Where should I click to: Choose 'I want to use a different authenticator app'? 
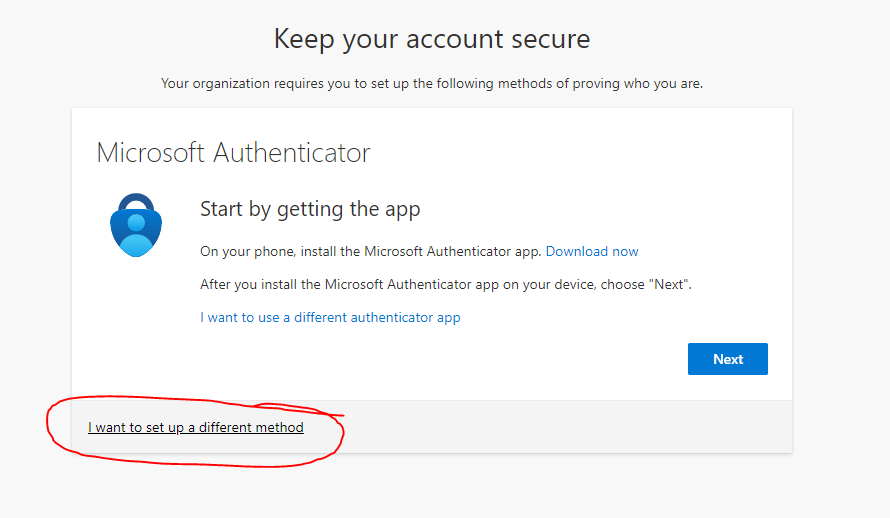330,317
